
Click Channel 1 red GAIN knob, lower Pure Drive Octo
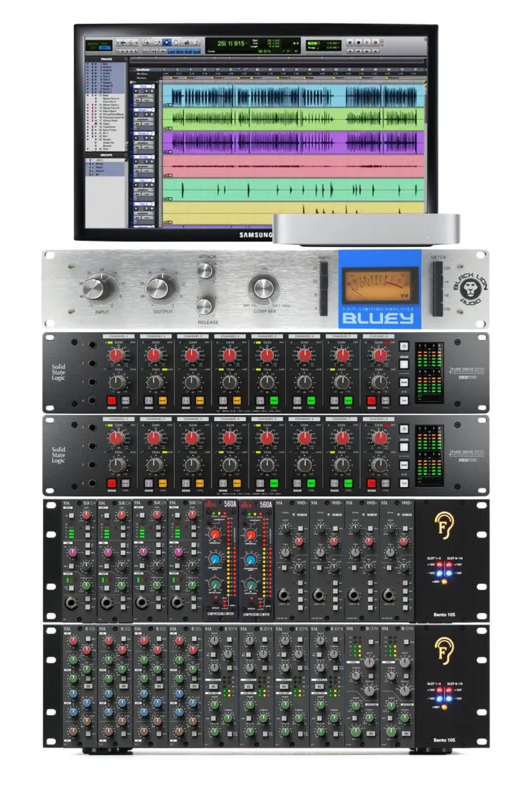[x=116, y=438]
